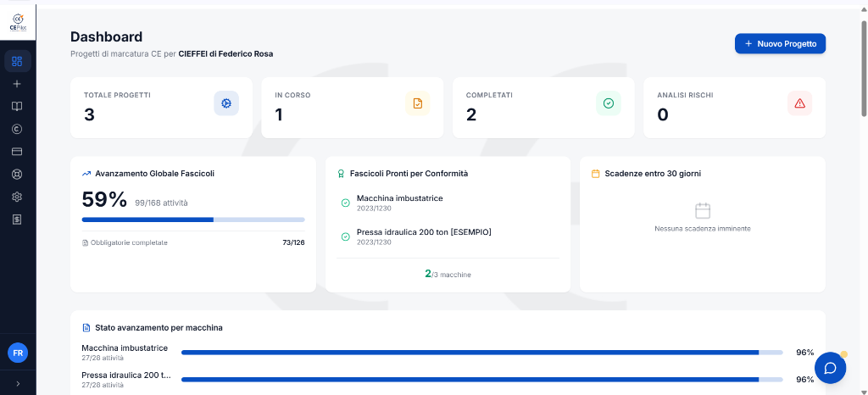Click Macchina imbustatrice row in Stato avanzamento
The height and width of the screenshot is (395, 868).
[x=448, y=353]
